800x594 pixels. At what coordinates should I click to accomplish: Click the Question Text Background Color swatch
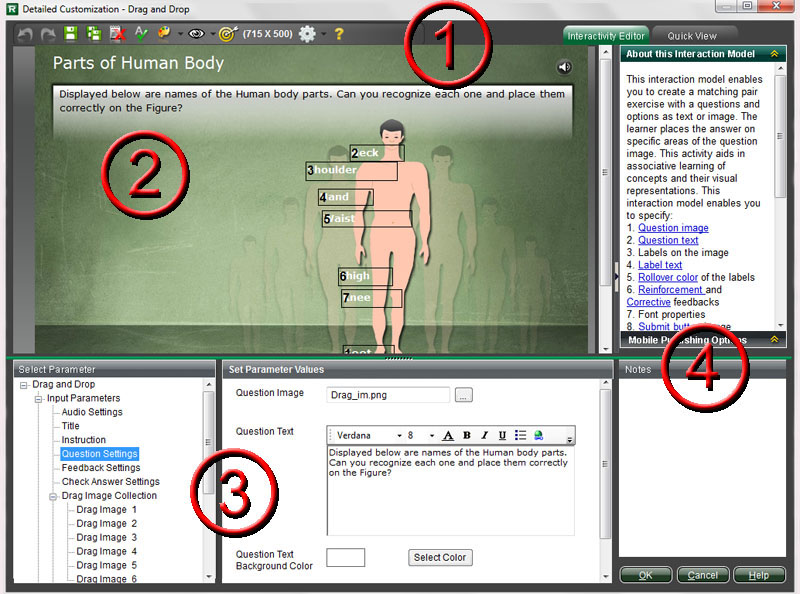click(345, 557)
